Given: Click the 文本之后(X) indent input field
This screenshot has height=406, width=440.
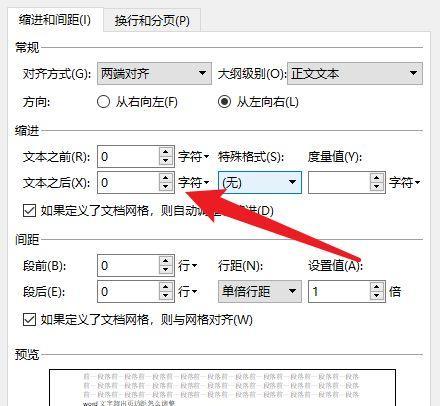Looking at the screenshot, I should tap(128, 182).
